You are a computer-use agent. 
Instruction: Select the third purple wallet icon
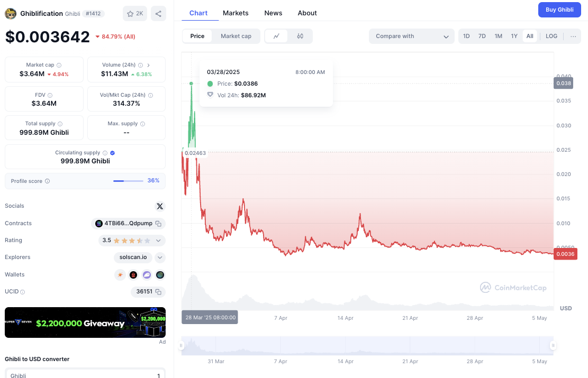tap(147, 275)
